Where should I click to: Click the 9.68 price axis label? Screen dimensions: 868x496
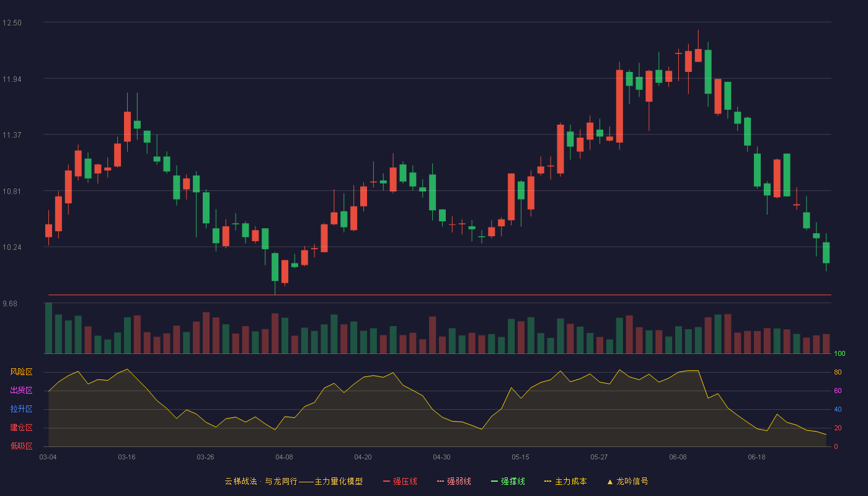tap(10, 304)
